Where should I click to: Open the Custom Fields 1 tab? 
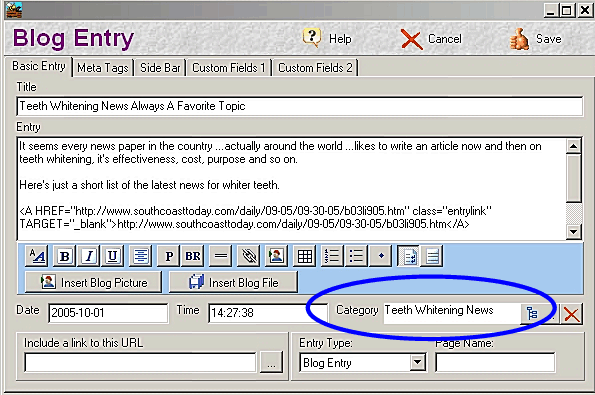click(x=229, y=68)
